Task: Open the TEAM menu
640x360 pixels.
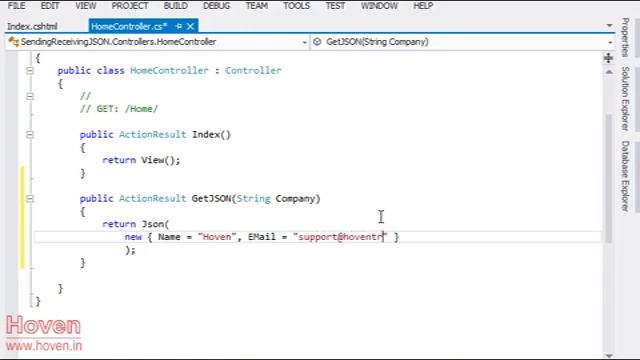Action: coord(256,6)
